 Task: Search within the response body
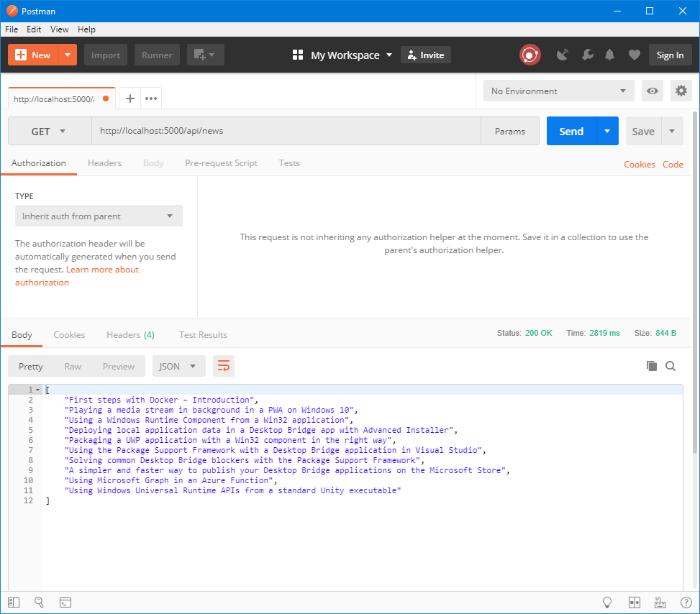(670, 367)
